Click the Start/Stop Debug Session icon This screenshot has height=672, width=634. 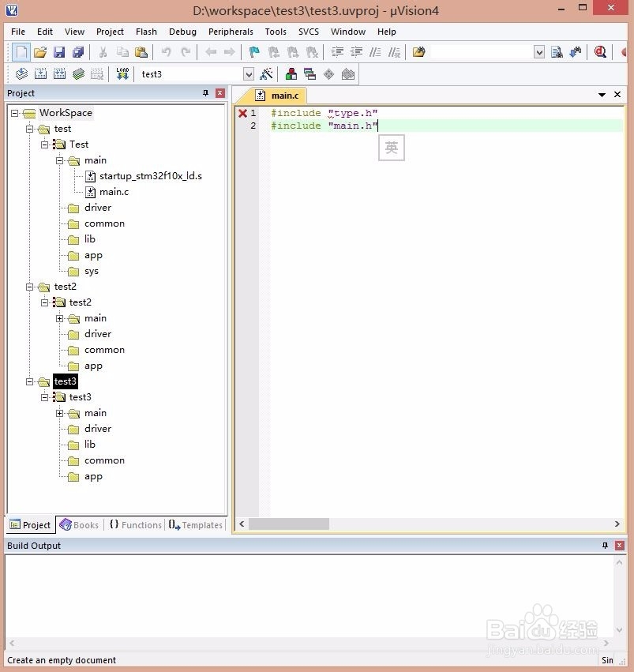pyautogui.click(x=600, y=52)
